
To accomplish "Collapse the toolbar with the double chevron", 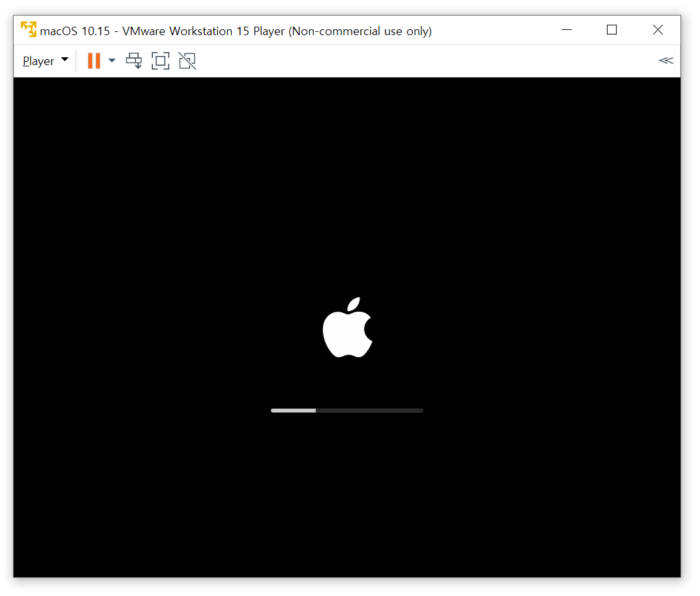I will (665, 61).
